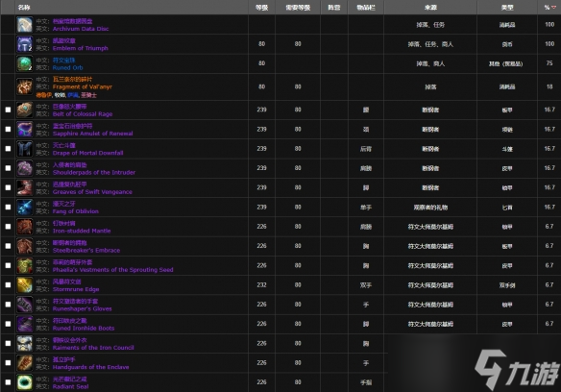Click the green Runed Orb icon
Image resolution: width=561 pixels, height=392 pixels.
24,63
